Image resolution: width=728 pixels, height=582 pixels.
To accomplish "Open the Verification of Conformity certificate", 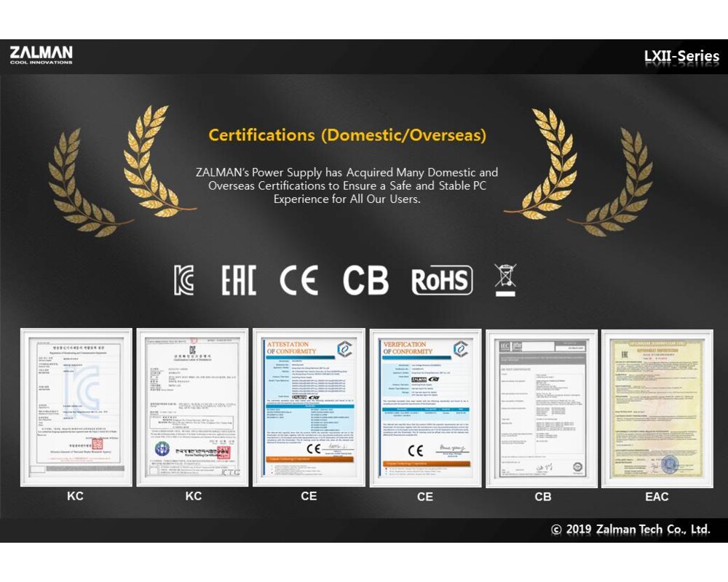I will [425, 407].
